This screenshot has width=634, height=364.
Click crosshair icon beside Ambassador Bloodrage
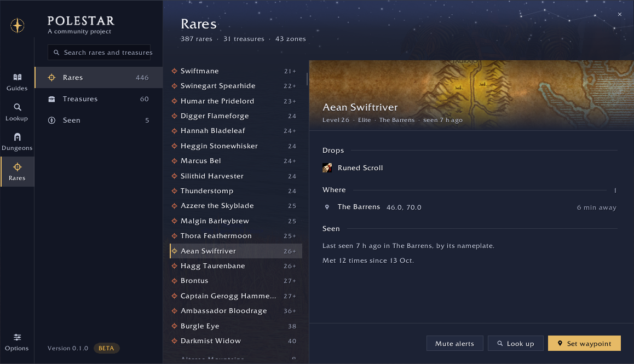174,310
